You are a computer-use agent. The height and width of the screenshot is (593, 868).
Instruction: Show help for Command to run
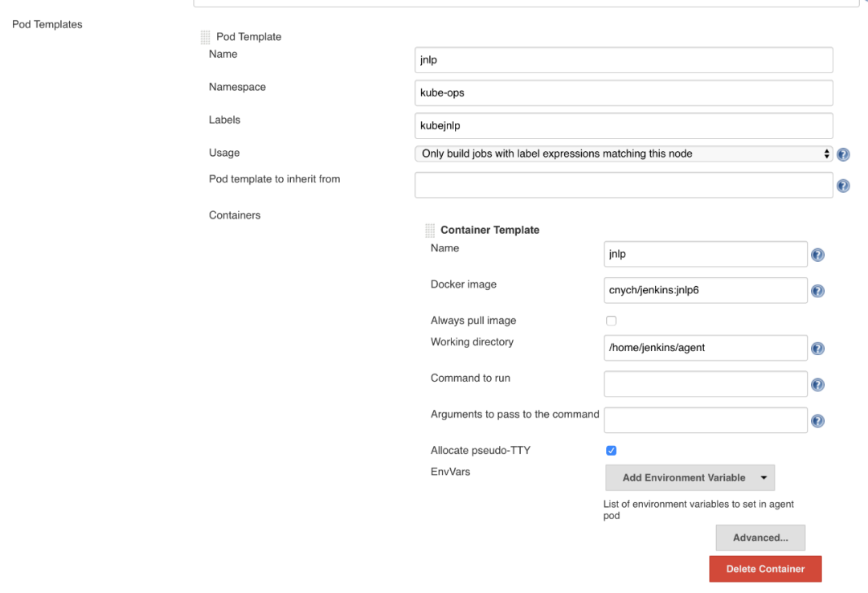[x=817, y=385]
